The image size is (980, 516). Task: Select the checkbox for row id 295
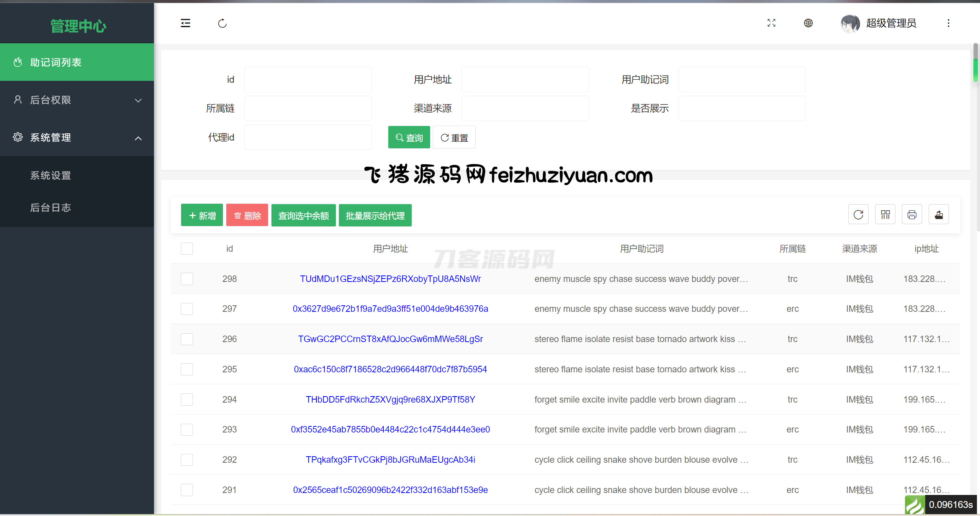187,369
